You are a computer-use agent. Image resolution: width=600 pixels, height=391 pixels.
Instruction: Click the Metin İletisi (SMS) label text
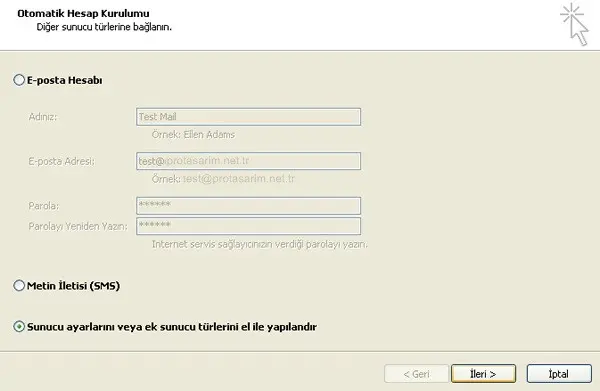[73, 286]
